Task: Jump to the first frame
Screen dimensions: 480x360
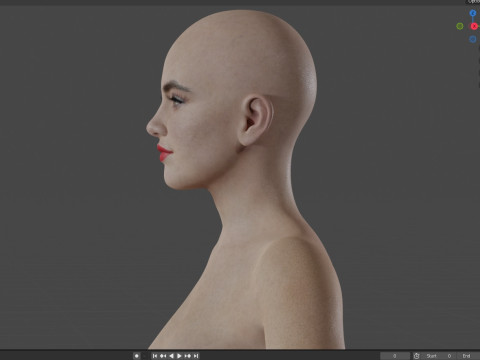Action: pyautogui.click(x=155, y=356)
